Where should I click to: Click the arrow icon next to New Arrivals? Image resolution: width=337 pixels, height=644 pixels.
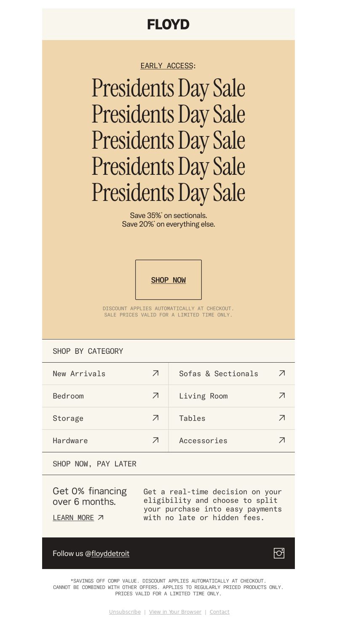click(155, 373)
